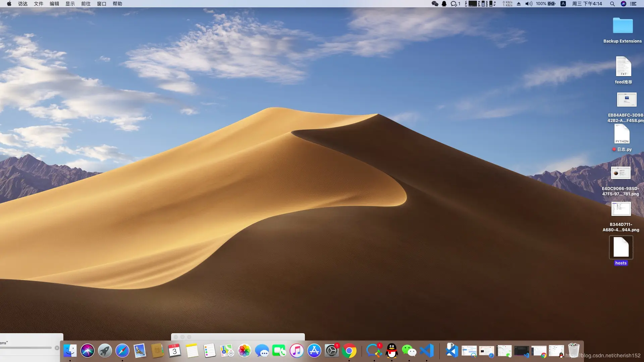Open System Preferences from Dock
The image size is (644, 362).
coord(331,351)
